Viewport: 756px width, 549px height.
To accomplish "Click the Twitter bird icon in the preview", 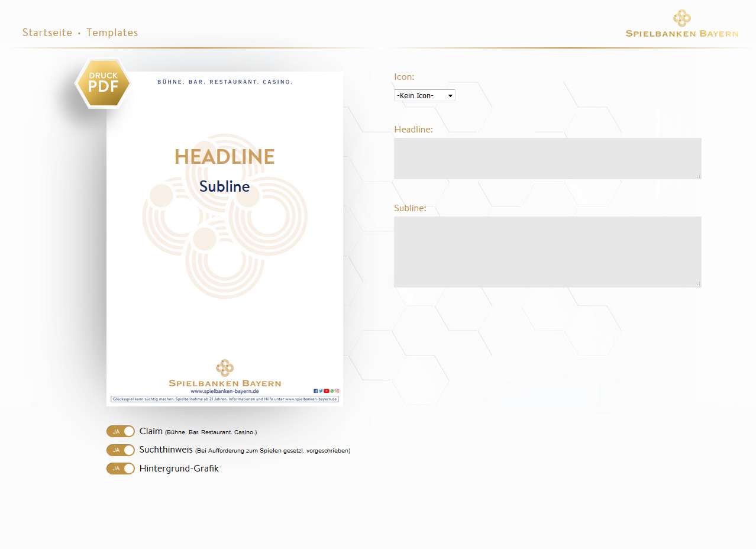I will click(x=321, y=391).
